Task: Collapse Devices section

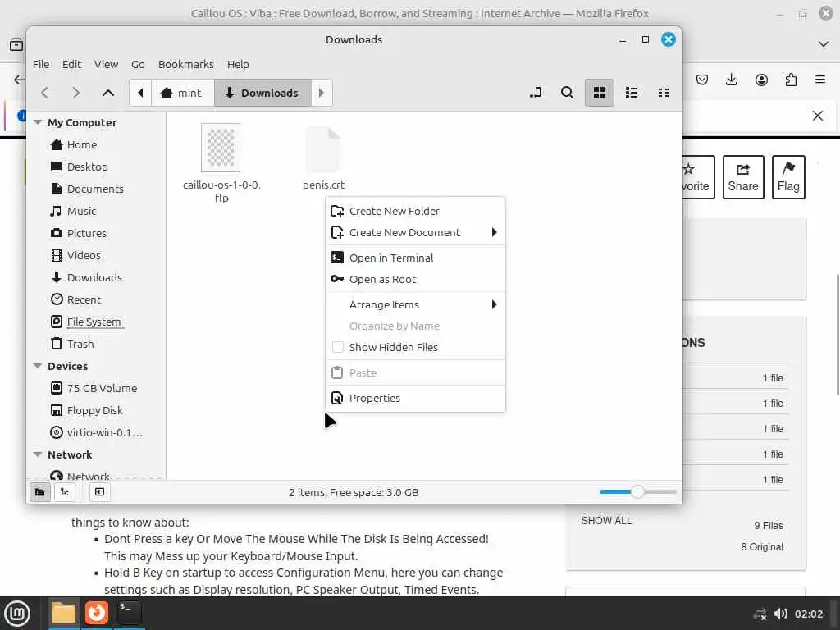Action: coord(38,366)
